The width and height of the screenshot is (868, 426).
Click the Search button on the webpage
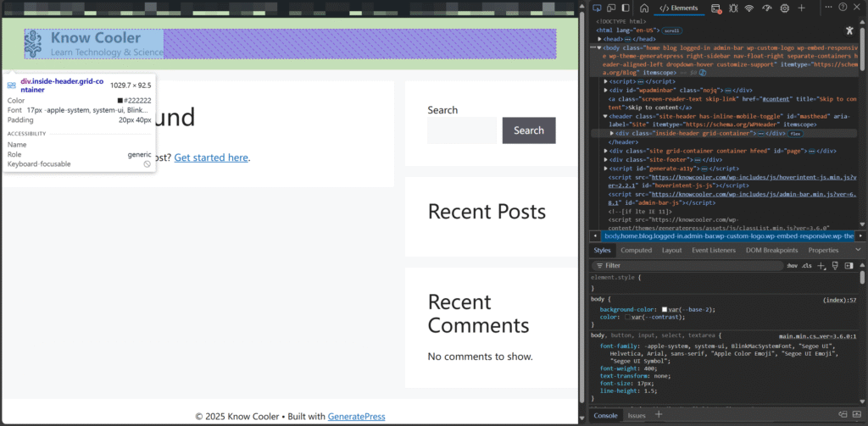[529, 130]
